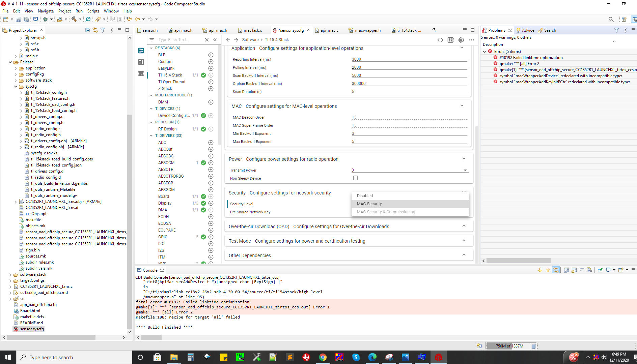
Task: Collapse the Power settings section
Action: click(464, 159)
